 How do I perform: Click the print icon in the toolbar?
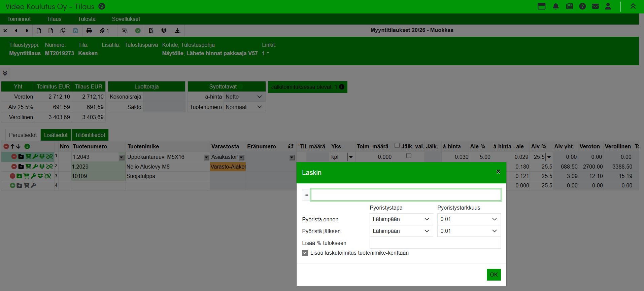(x=89, y=31)
